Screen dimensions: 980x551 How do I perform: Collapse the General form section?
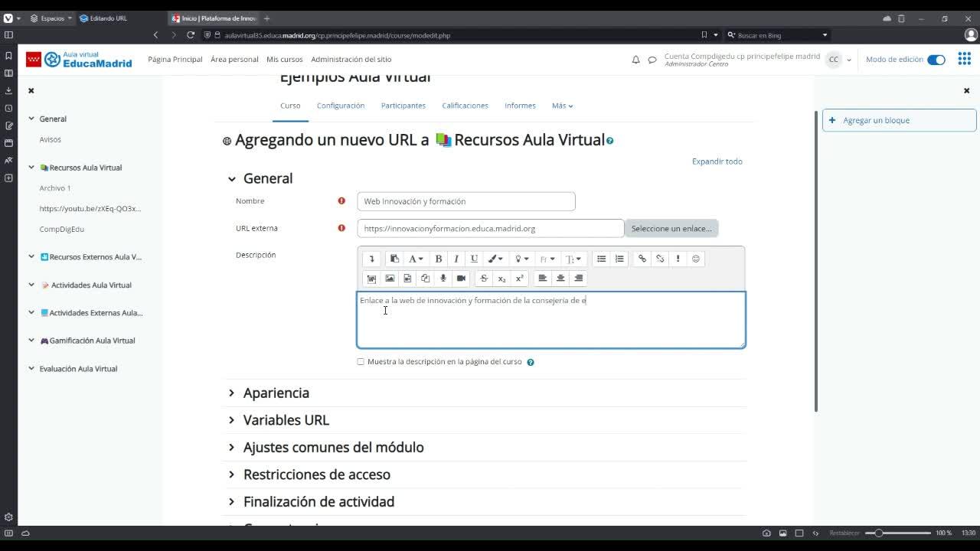point(232,179)
